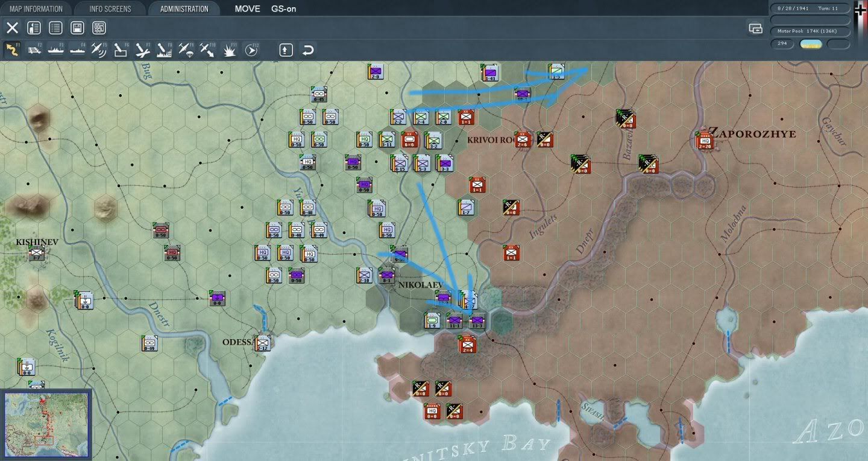Select the 1-41 unit at the top

pos(490,72)
